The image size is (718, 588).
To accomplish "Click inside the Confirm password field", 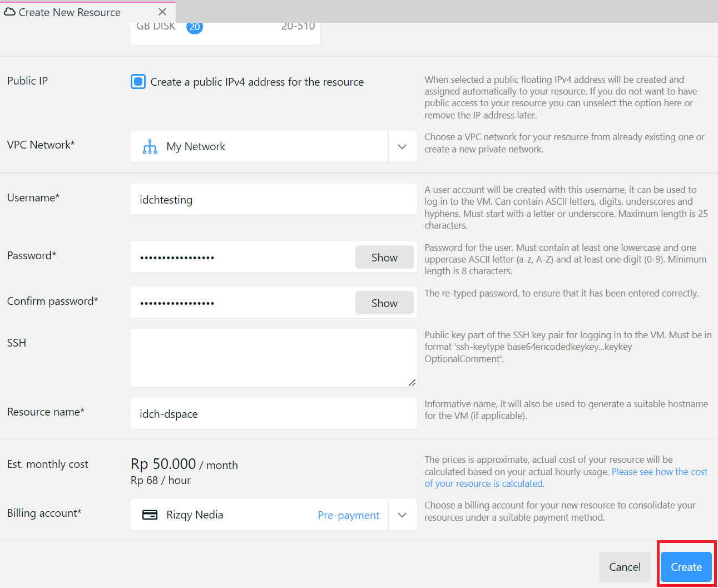I will tap(242, 303).
